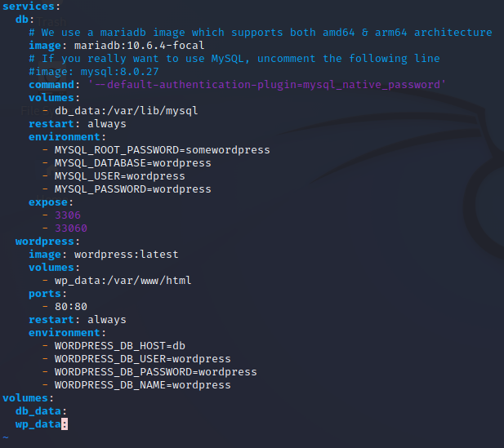Click the '80:80' port mapping
The height and width of the screenshot is (448, 504).
71,307
